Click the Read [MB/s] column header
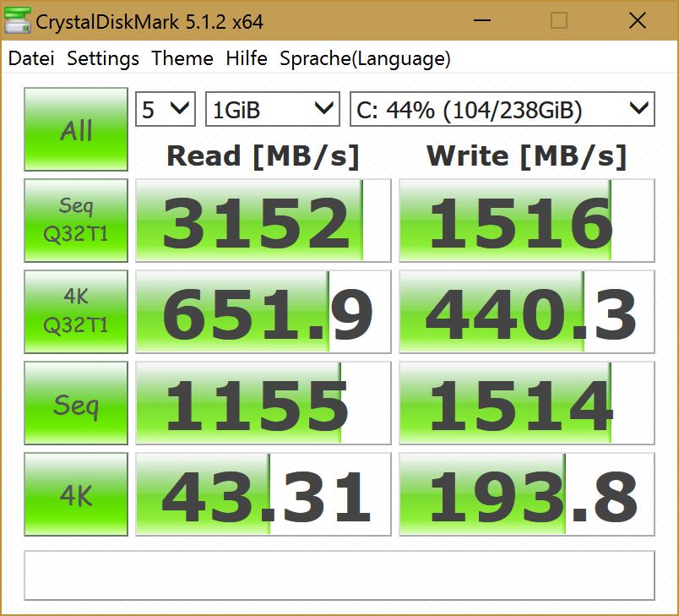 point(263,156)
